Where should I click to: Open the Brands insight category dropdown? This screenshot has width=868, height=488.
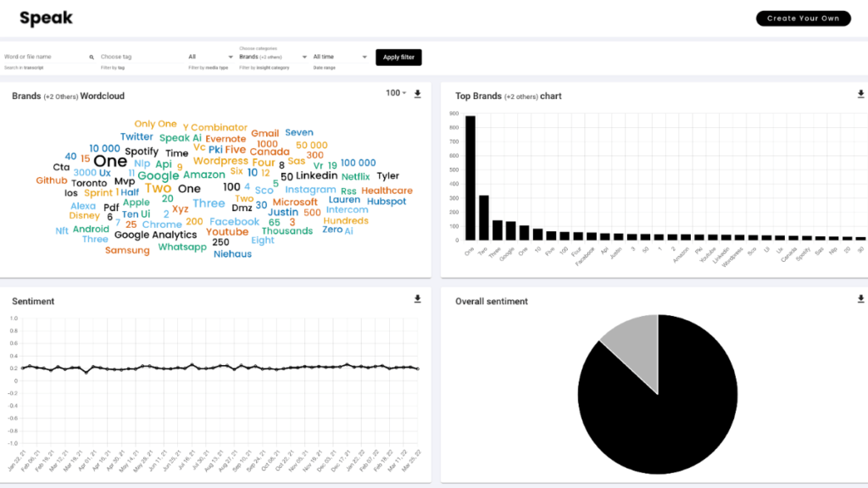coord(273,57)
